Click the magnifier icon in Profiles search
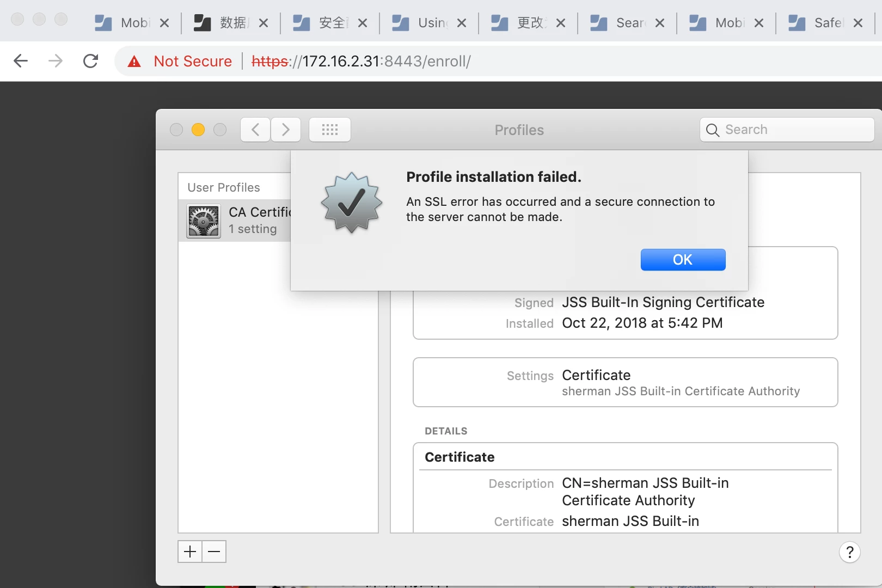 712,130
